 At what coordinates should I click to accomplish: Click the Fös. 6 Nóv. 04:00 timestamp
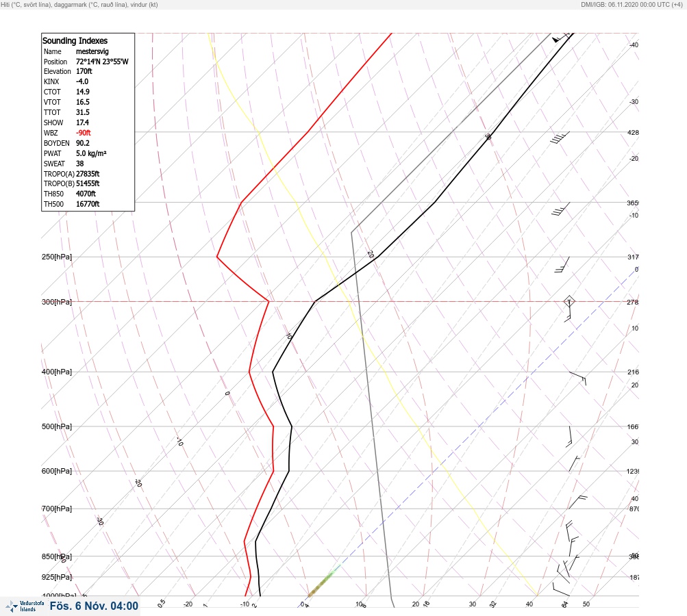click(94, 606)
